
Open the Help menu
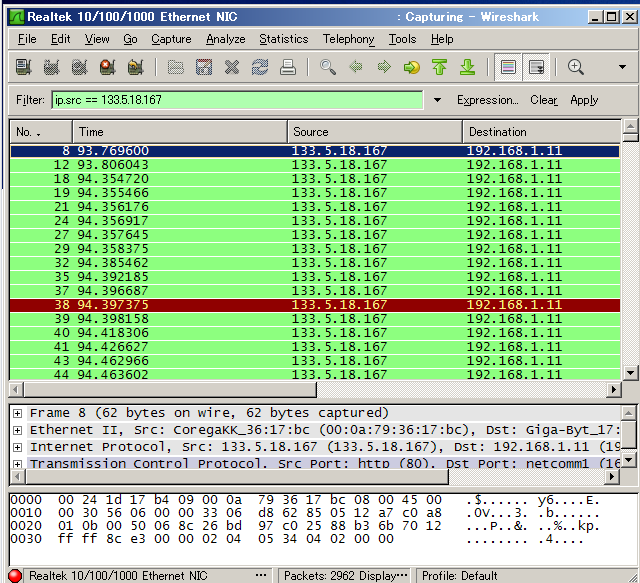(442, 39)
